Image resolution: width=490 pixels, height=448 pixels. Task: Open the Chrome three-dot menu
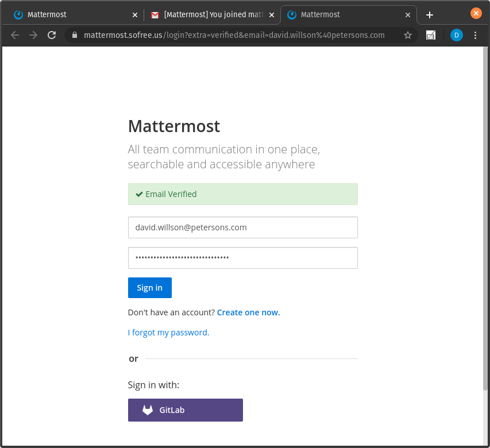[x=475, y=35]
